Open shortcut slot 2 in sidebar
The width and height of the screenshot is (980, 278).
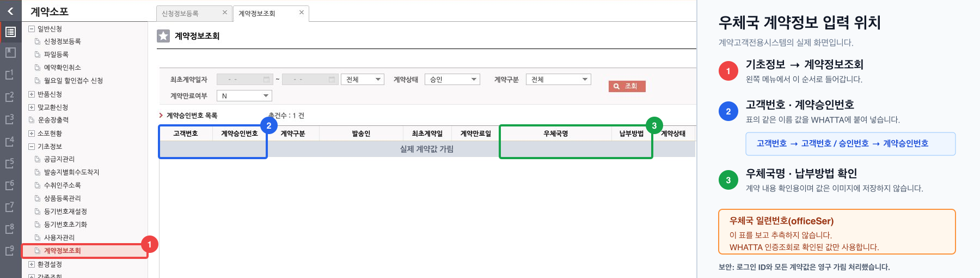[x=10, y=96]
